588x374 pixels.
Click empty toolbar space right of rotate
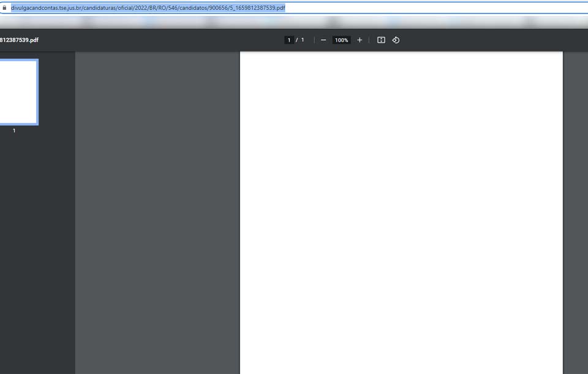[490, 40]
